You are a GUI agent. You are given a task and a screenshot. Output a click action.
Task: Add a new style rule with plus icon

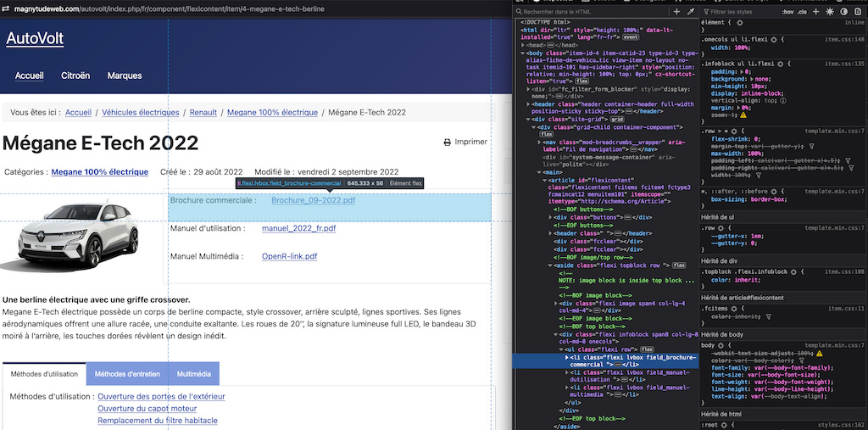pyautogui.click(x=815, y=12)
